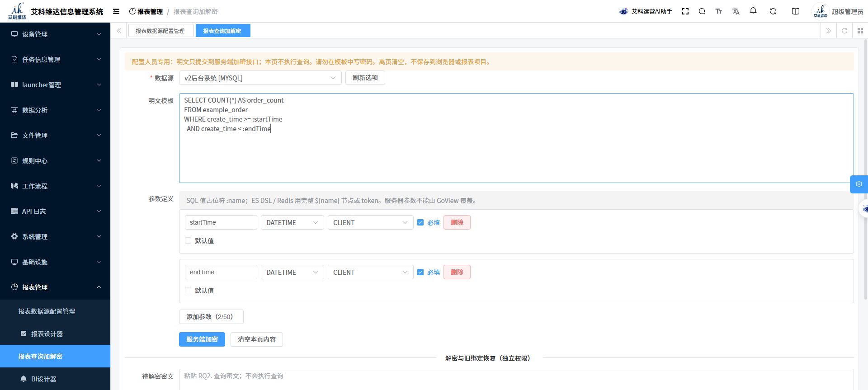The height and width of the screenshot is (390, 868).
Task: Open the 艾科运营AI助手 assistant
Action: [646, 11]
